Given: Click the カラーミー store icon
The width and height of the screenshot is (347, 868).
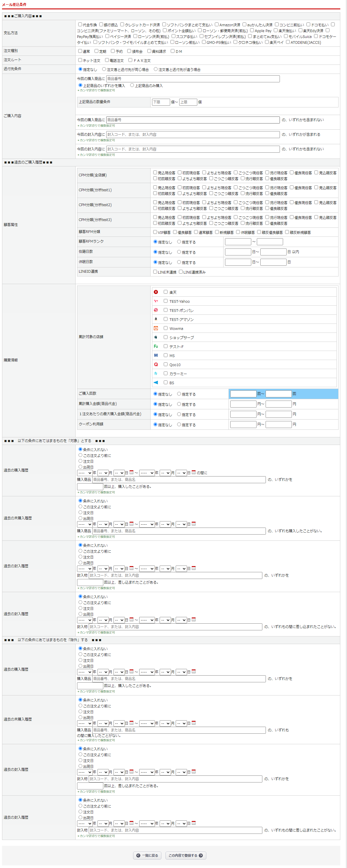Looking at the screenshot, I should (x=156, y=373).
